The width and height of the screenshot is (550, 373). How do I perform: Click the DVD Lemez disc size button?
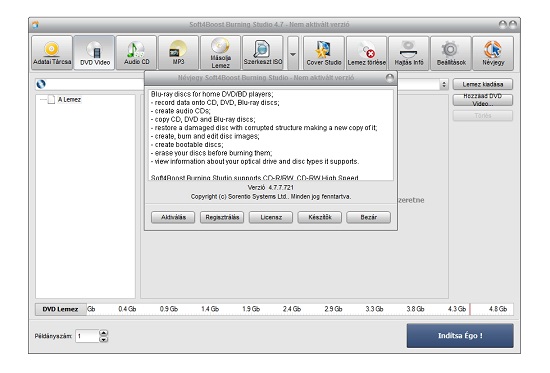[60, 309]
